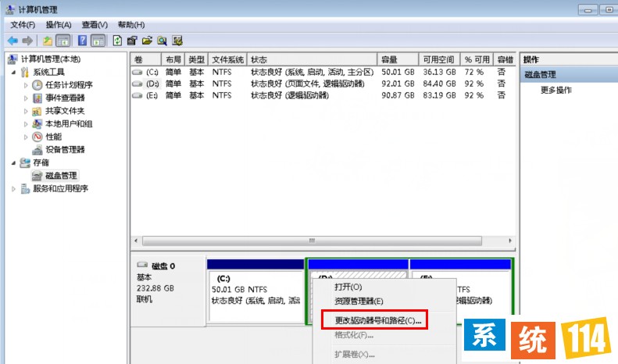This screenshot has height=364, width=618.
Task: Click the Refresh toolbar icon
Action: (117, 41)
